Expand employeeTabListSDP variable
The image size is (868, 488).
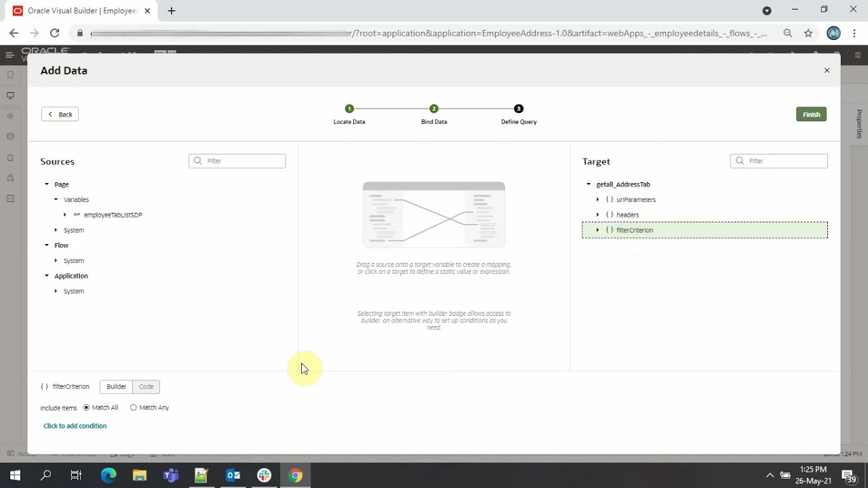(x=65, y=215)
